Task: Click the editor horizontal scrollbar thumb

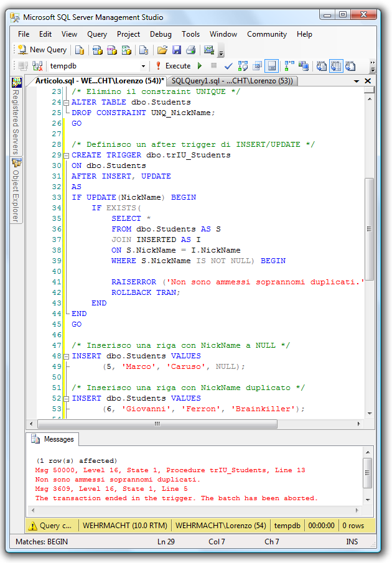Action: coord(157,424)
